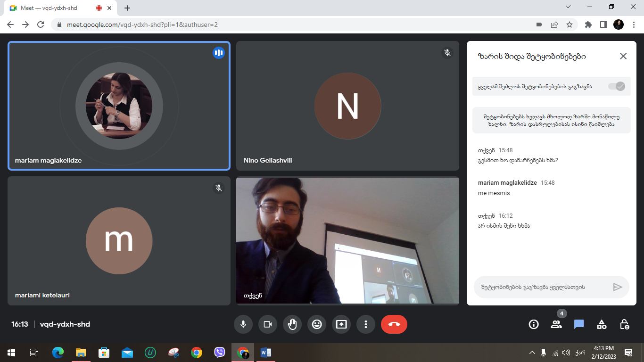Open Windows Start menu
The height and width of the screenshot is (362, 644).
tap(11, 353)
